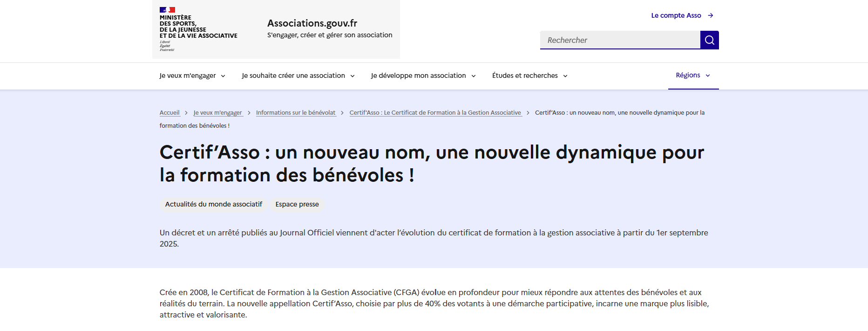This screenshot has height=331, width=868.
Task: Expand Je développe mon association menu
Action: point(423,76)
